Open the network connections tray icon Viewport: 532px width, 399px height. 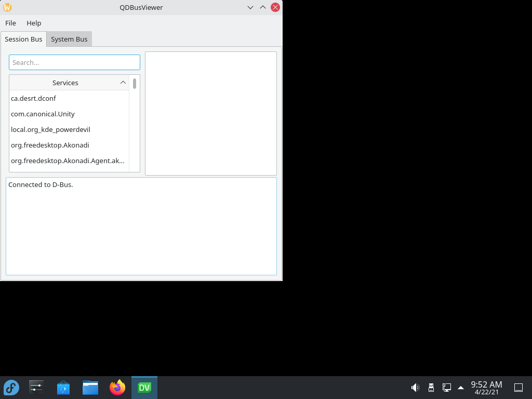(446, 388)
